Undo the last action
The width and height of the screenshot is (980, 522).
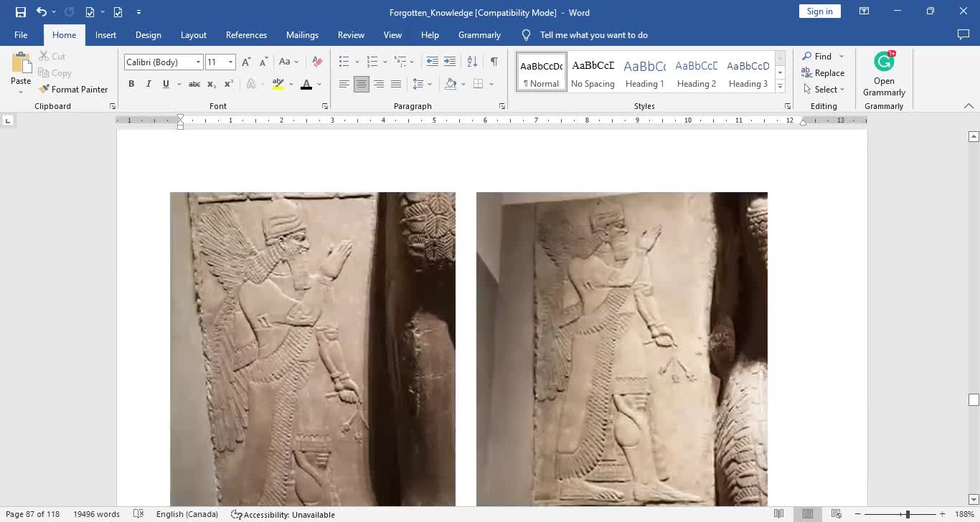click(x=41, y=12)
